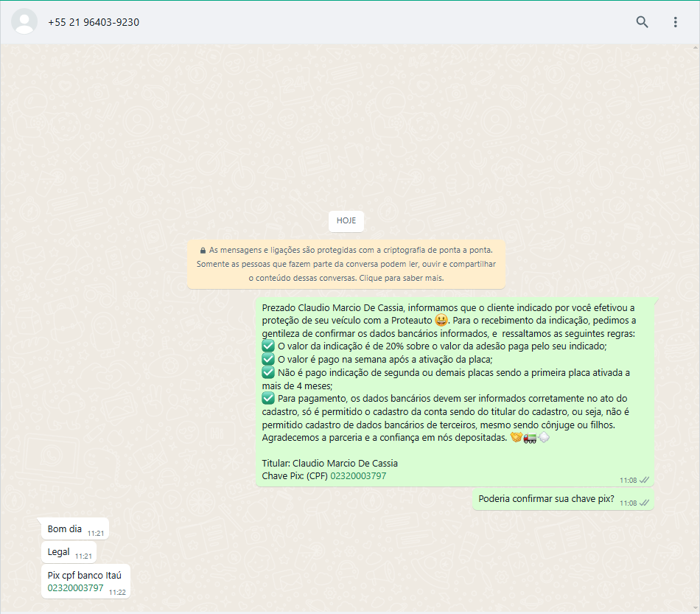
Task: Click the truck emoji in green message
Action: coord(531,438)
